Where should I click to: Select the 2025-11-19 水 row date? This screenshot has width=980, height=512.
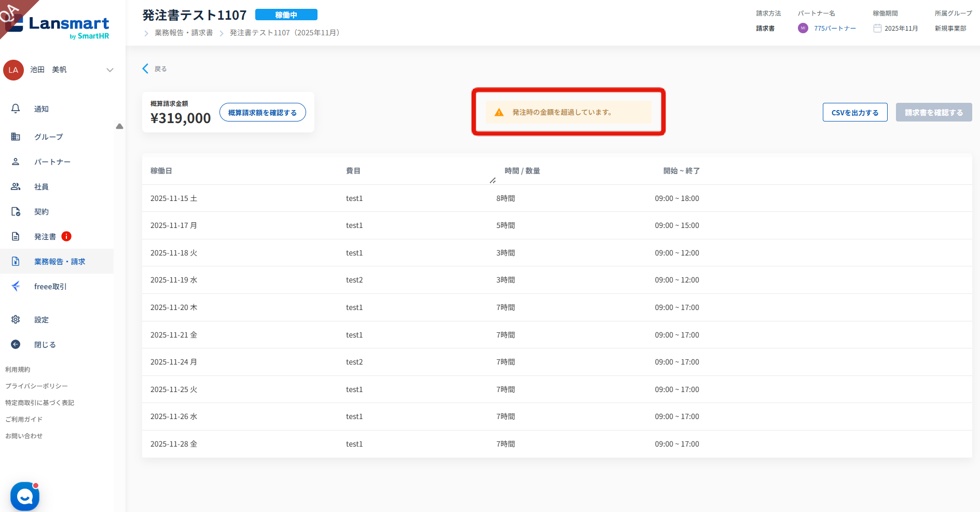point(174,280)
